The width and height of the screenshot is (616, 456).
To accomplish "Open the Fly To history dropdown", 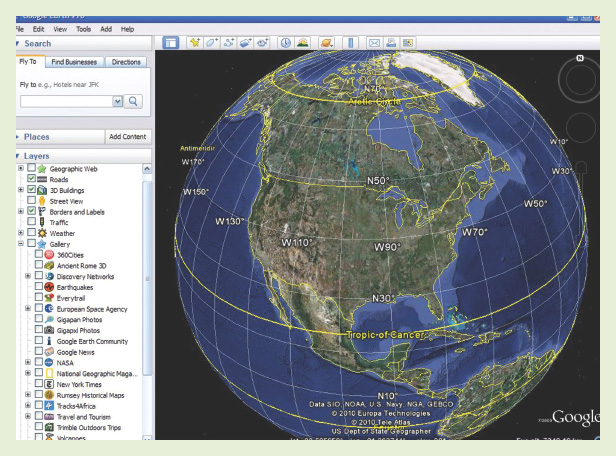I will [117, 101].
